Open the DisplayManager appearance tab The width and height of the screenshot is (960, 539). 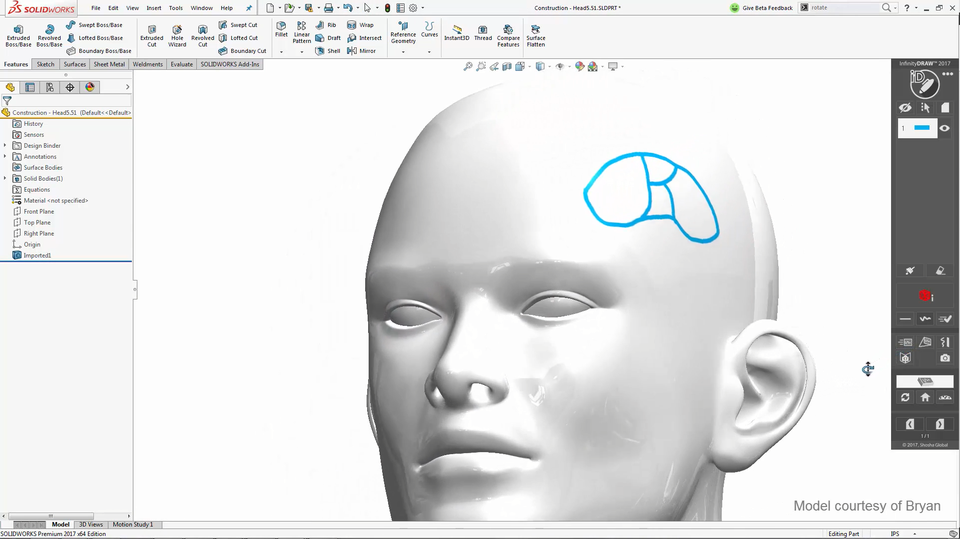click(90, 88)
